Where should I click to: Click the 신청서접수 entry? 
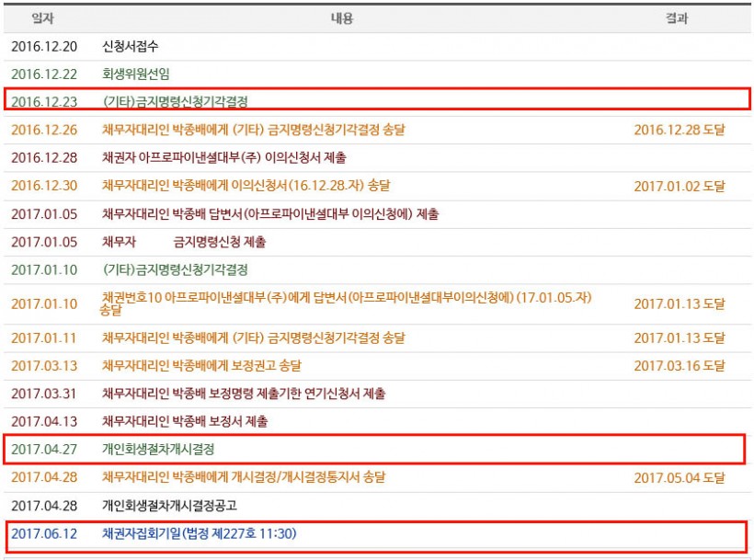131,46
